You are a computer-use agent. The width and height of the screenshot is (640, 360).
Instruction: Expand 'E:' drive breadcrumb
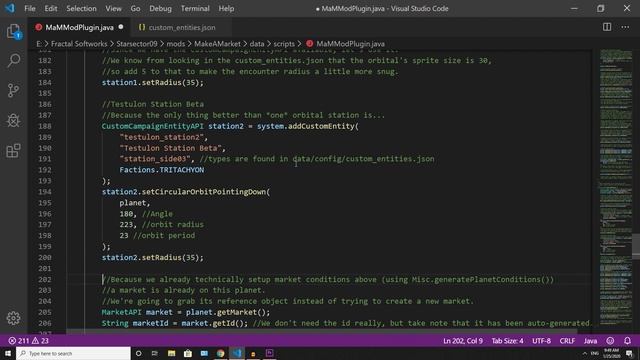(x=39, y=44)
